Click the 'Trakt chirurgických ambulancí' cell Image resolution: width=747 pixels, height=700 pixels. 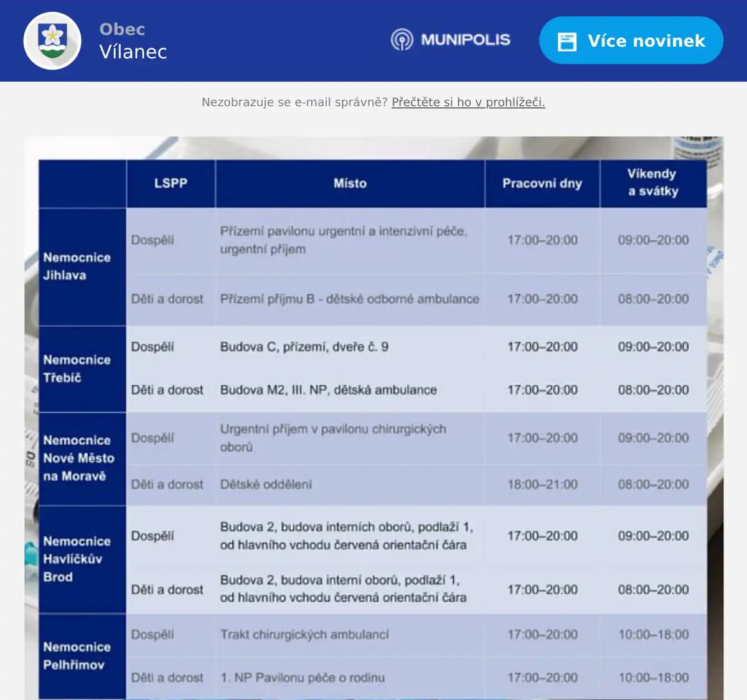pyautogui.click(x=304, y=635)
